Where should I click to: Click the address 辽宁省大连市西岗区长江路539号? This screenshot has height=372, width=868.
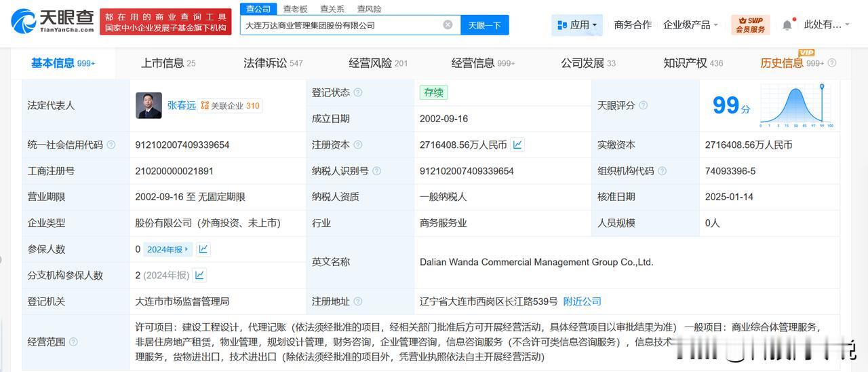point(489,301)
